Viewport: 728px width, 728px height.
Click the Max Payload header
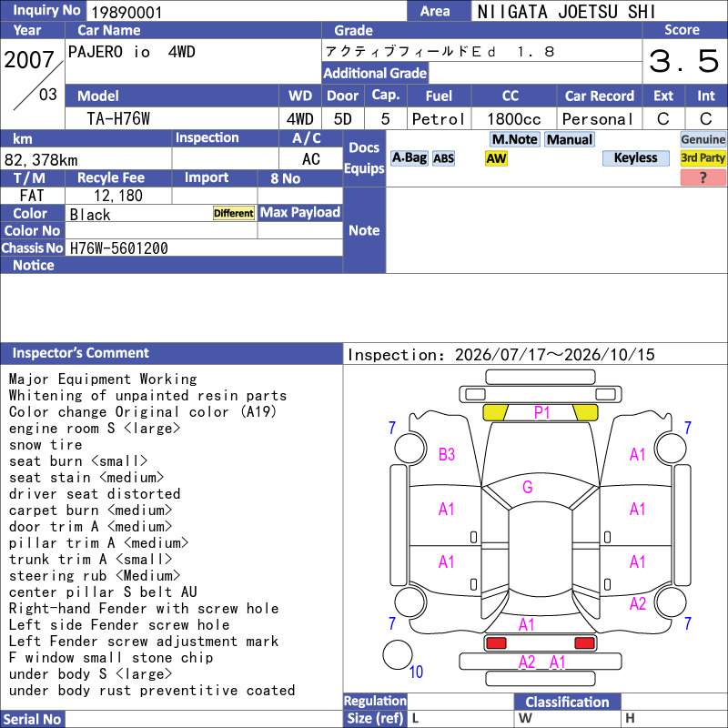300,213
